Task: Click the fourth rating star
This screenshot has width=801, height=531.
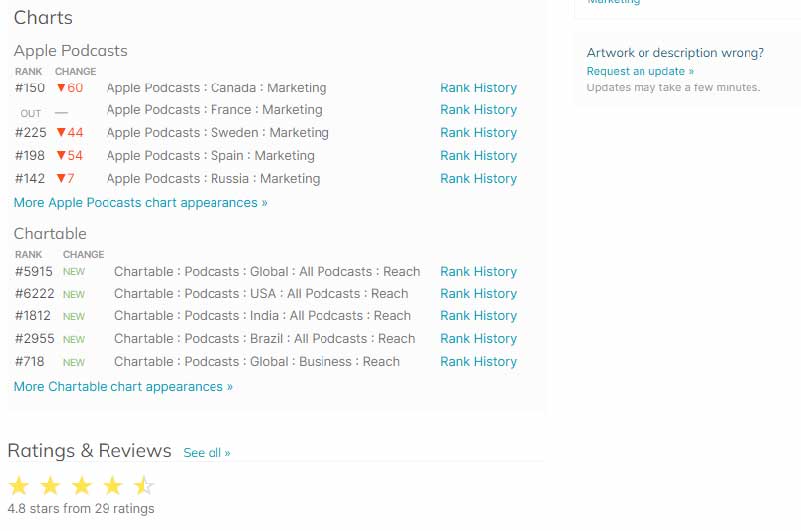Action: coord(112,486)
